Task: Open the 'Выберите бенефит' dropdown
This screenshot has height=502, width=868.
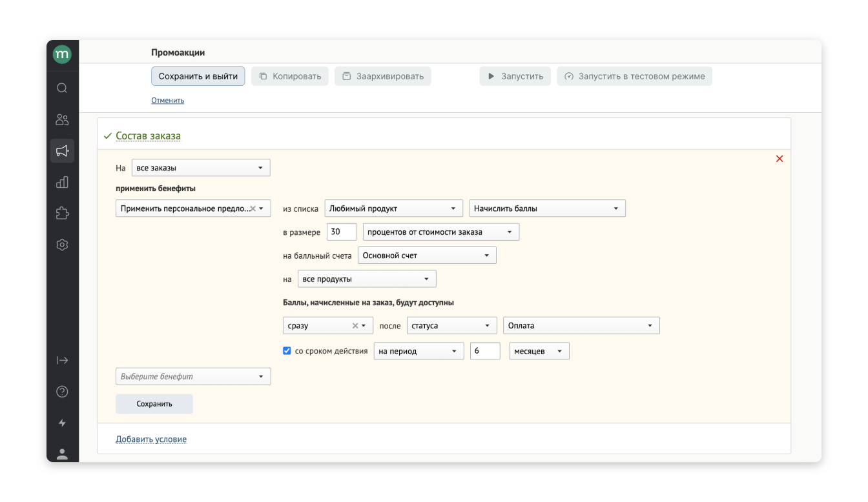Action: coord(193,376)
